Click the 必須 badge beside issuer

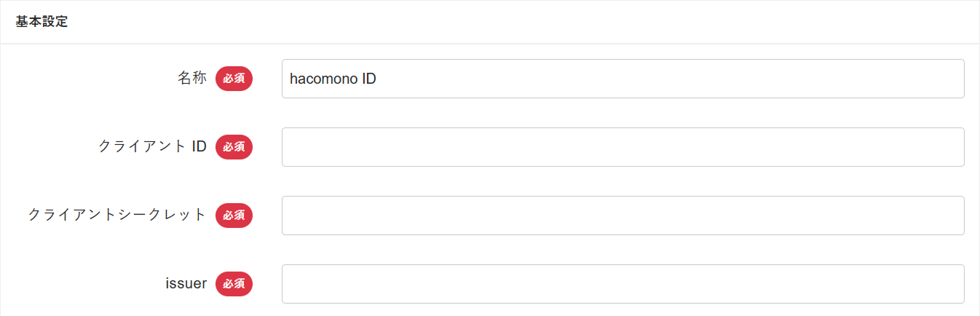click(x=234, y=284)
